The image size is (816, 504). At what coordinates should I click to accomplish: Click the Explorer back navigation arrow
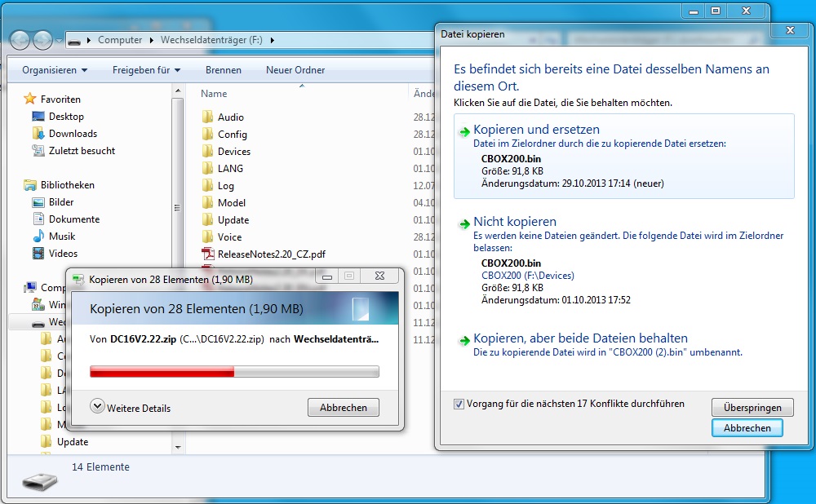(20, 40)
